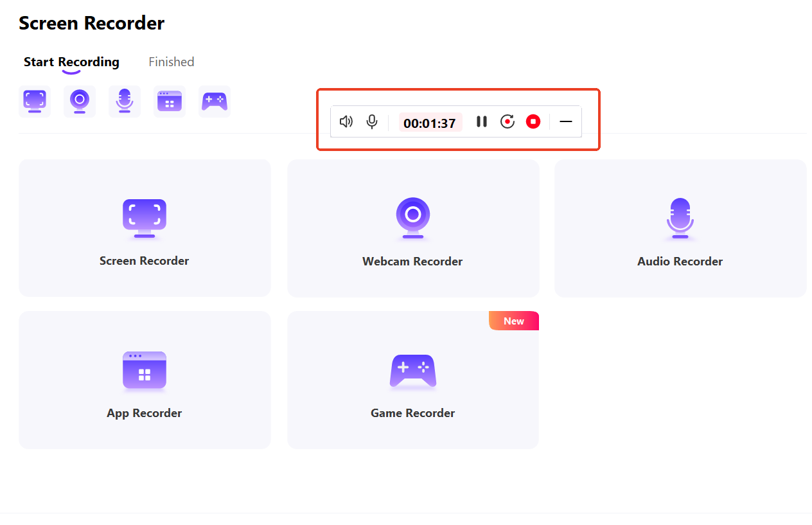Click the large window icon above App Recorder
Image resolution: width=812 pixels, height=525 pixels.
coord(145,370)
